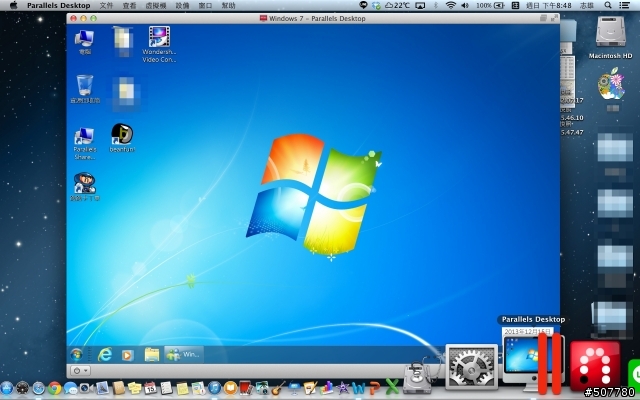Open the Macintosh HD drive icon
Screen dimensions: 640x400
(x=610, y=37)
